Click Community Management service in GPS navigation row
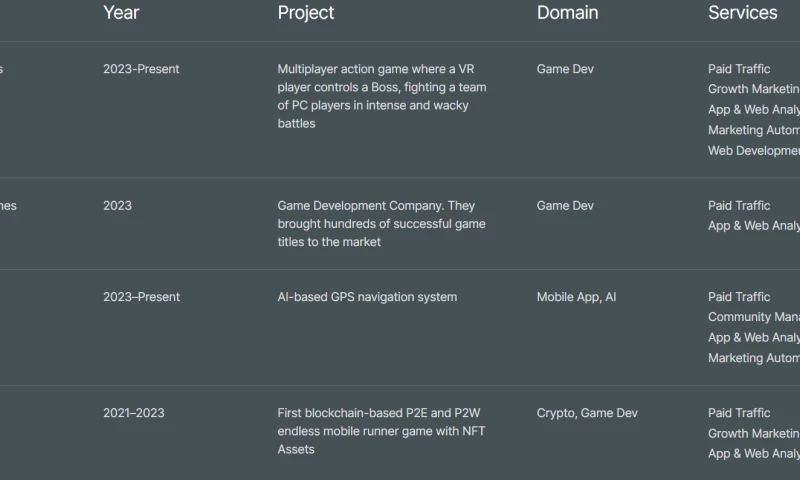Screen dimensions: 800x480 754,317
